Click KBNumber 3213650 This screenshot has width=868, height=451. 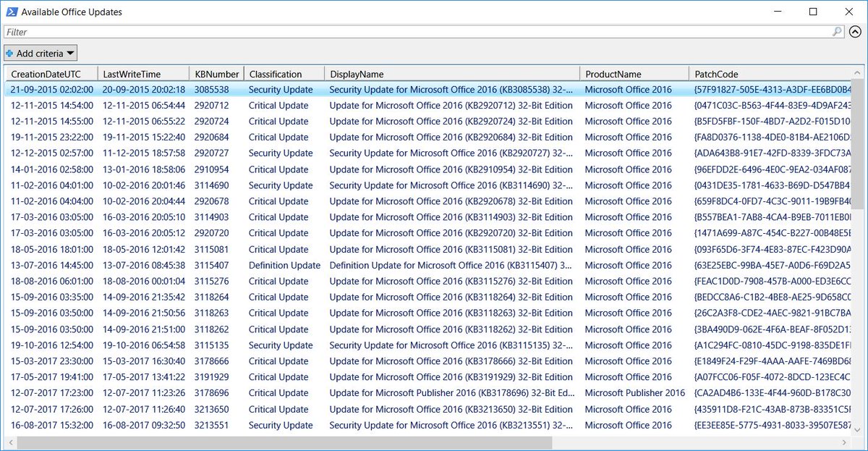(211, 409)
